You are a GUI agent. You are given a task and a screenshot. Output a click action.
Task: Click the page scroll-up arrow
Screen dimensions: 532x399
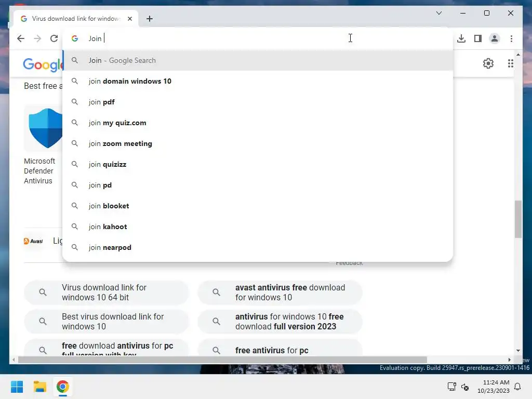click(x=518, y=54)
